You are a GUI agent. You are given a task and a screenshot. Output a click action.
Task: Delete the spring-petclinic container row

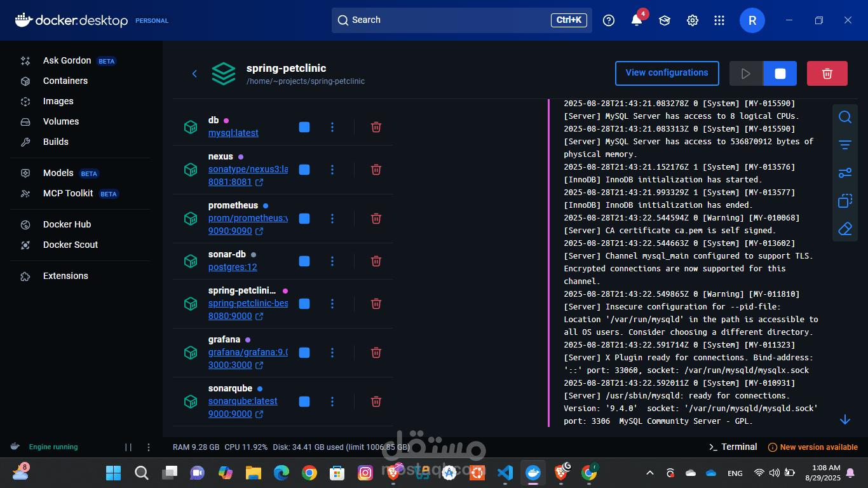tap(376, 304)
